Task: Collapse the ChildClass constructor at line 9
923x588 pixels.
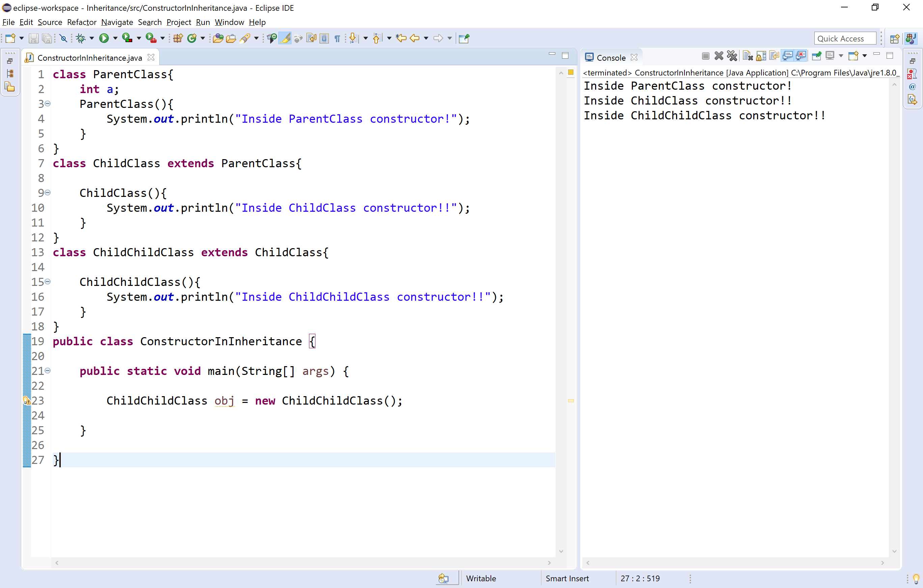Action: [x=47, y=193]
